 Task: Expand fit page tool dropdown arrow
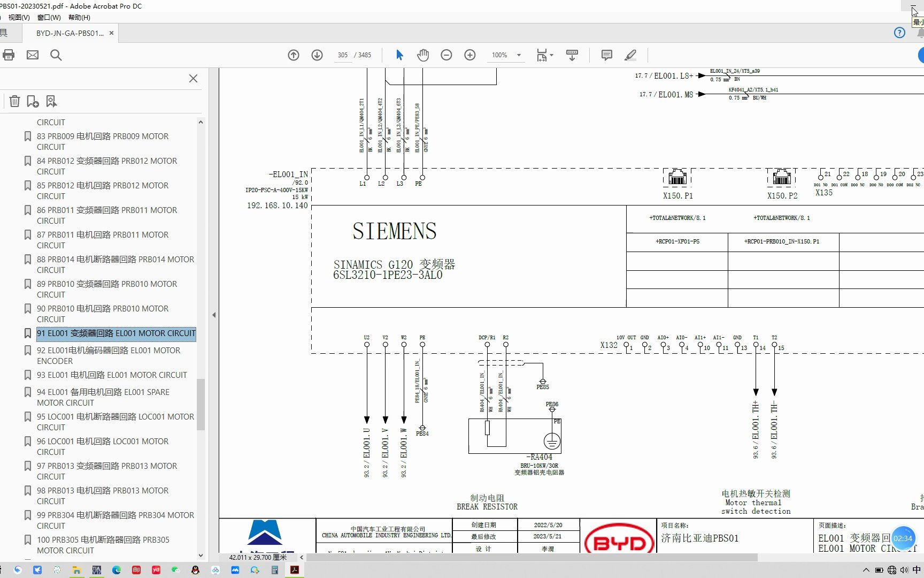pyautogui.click(x=551, y=55)
